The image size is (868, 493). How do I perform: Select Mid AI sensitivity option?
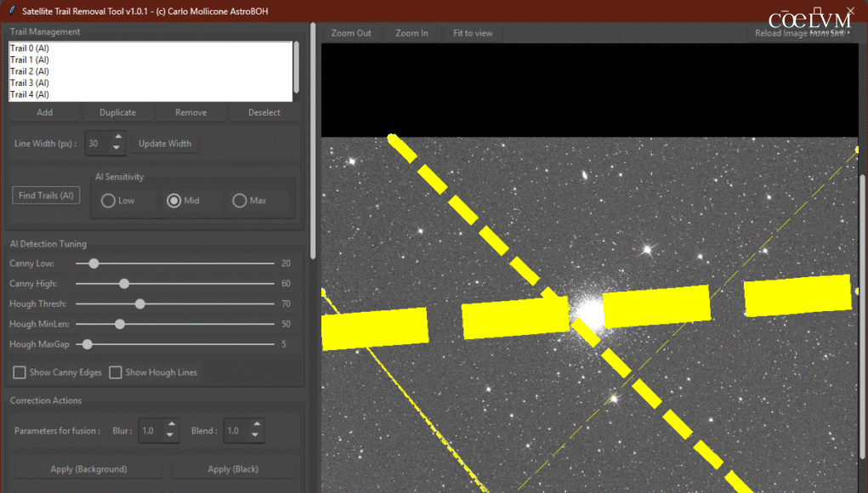(174, 201)
